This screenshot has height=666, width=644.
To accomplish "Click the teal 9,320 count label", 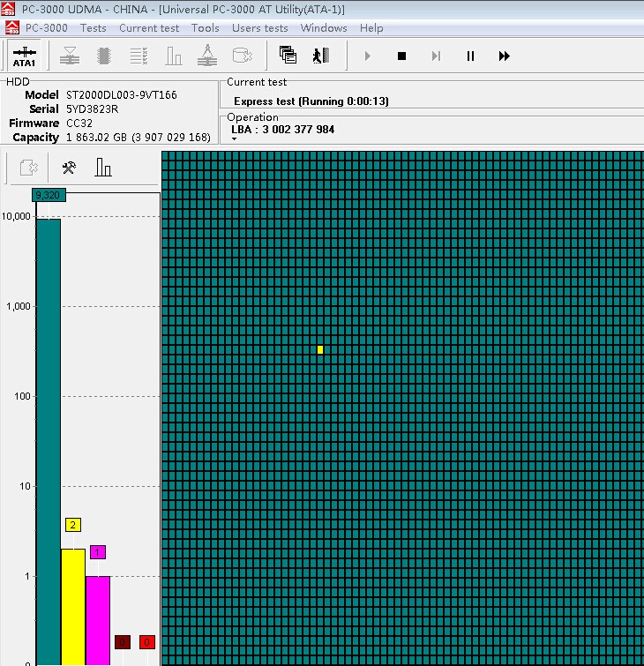I will click(47, 195).
